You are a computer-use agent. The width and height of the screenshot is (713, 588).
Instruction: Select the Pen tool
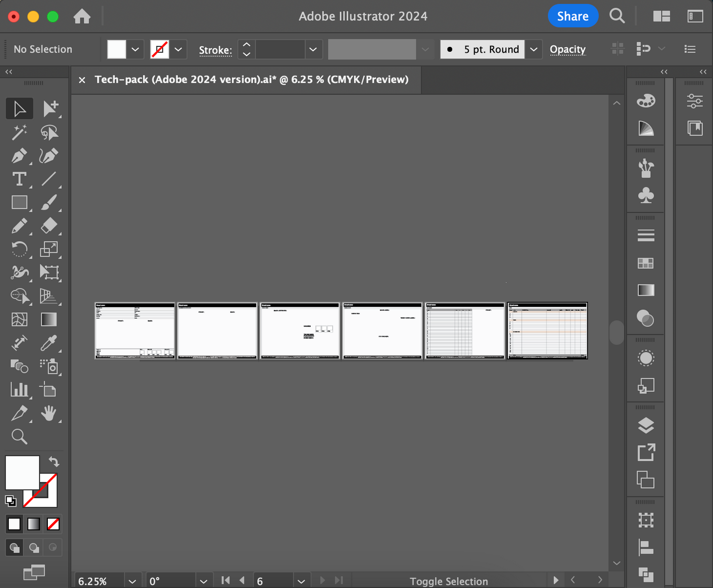(x=19, y=156)
